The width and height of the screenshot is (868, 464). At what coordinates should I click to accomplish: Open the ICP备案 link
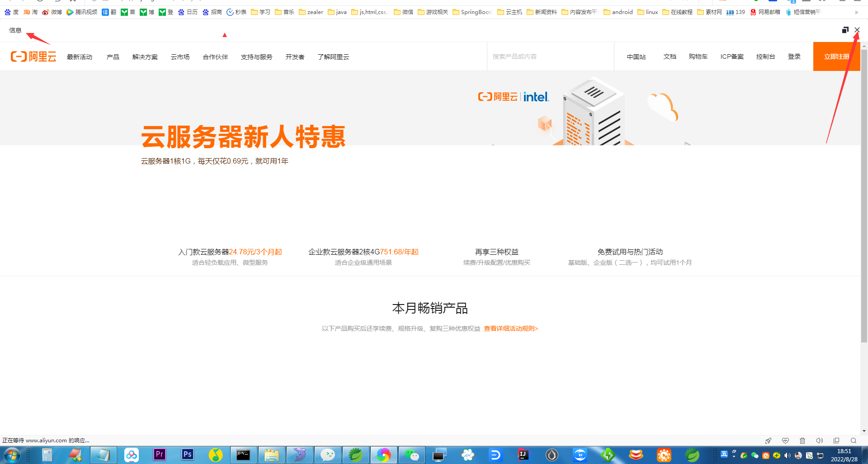[x=732, y=56]
